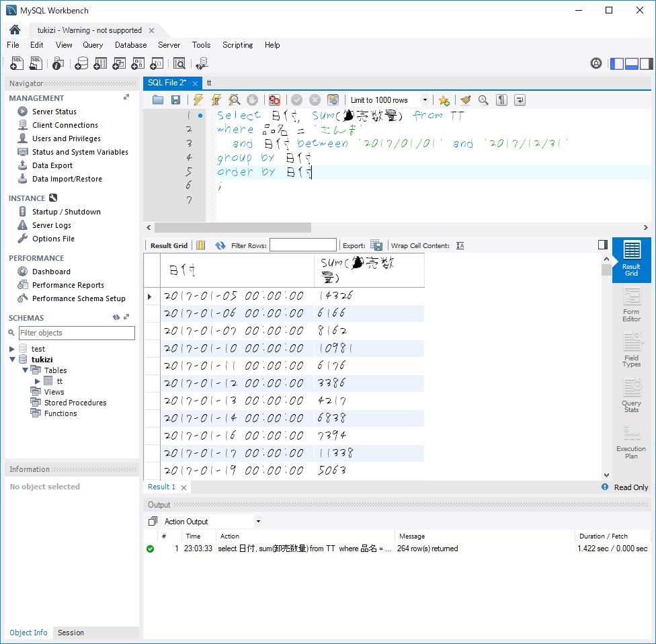Click the save script floppy disk icon

175,100
